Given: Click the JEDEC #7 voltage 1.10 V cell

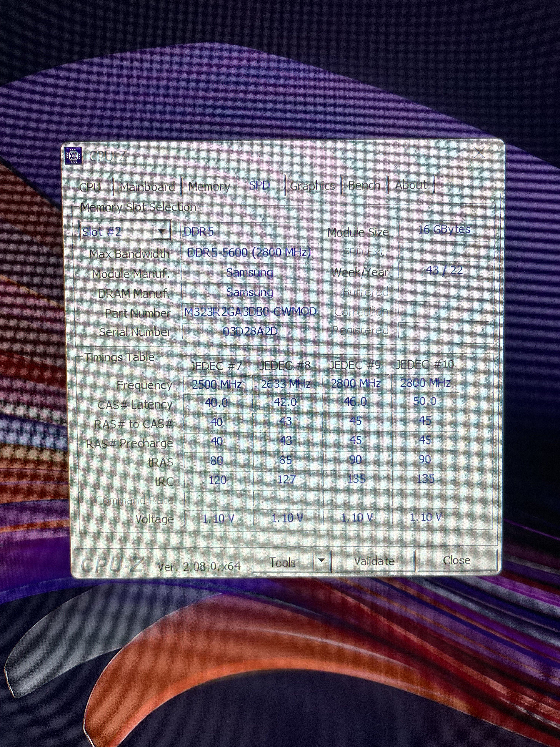Looking at the screenshot, I should [x=218, y=518].
